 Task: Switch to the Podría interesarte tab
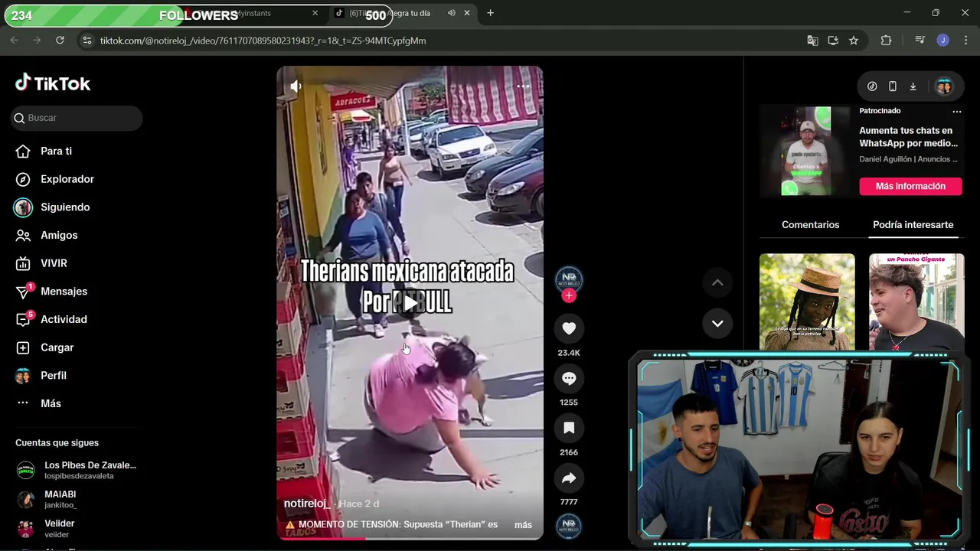[x=913, y=225]
